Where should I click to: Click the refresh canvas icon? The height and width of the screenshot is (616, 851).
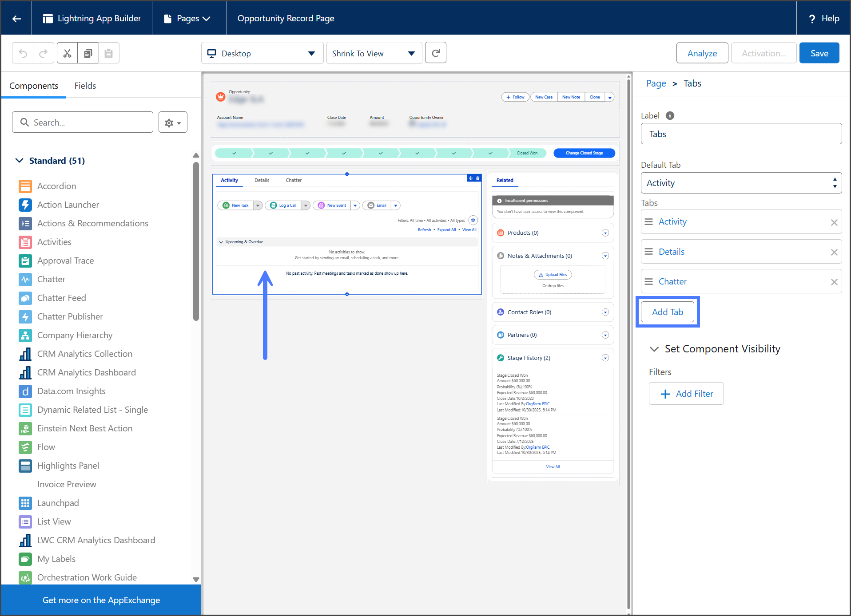tap(435, 53)
